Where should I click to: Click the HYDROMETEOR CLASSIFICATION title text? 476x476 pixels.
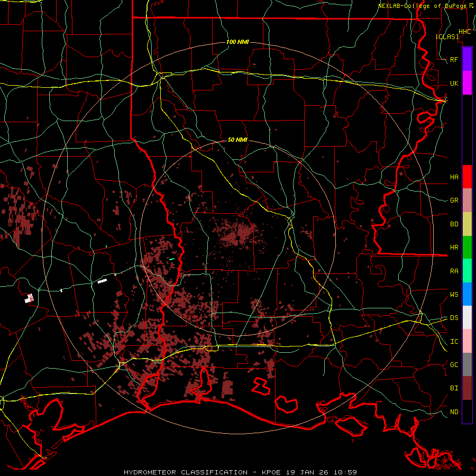186,472
